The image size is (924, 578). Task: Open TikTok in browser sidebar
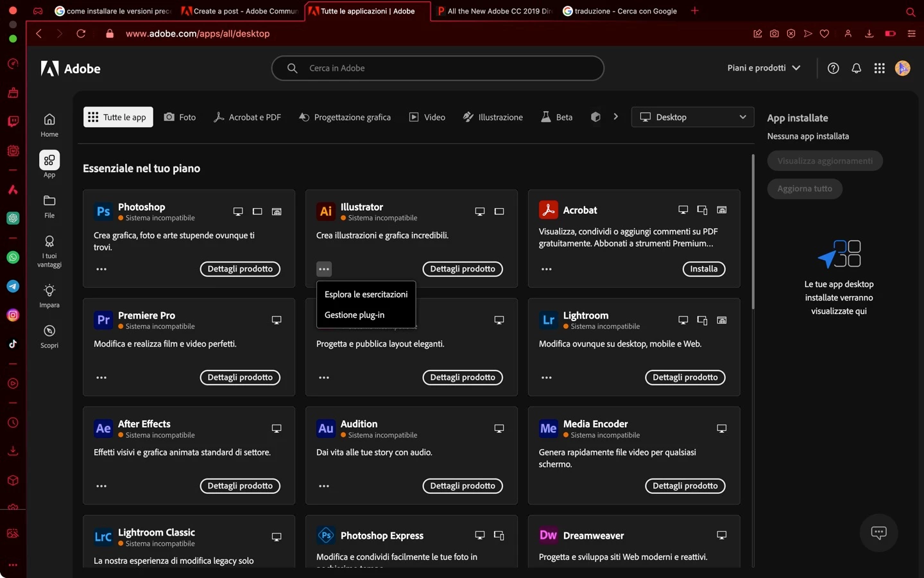coord(13,344)
